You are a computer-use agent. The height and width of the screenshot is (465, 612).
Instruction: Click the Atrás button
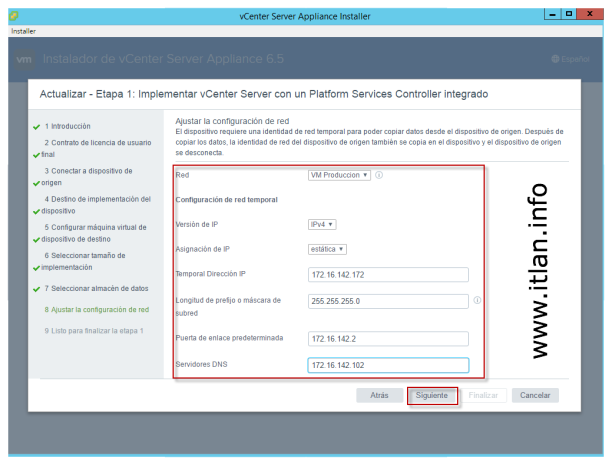point(379,395)
